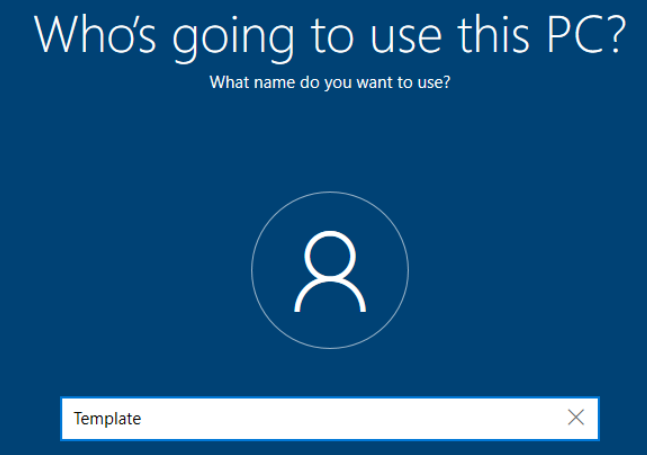Screen dimensions: 647x455
Task: Click the empty middle of name field
Action: (x=350, y=418)
